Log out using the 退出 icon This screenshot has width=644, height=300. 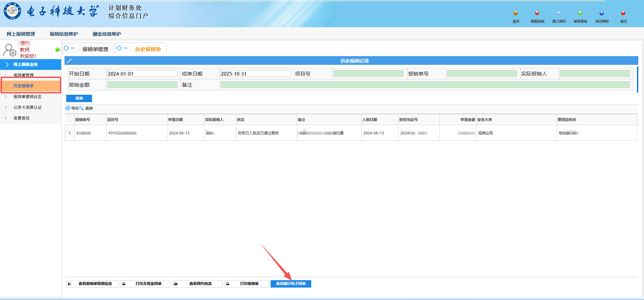coord(623,13)
